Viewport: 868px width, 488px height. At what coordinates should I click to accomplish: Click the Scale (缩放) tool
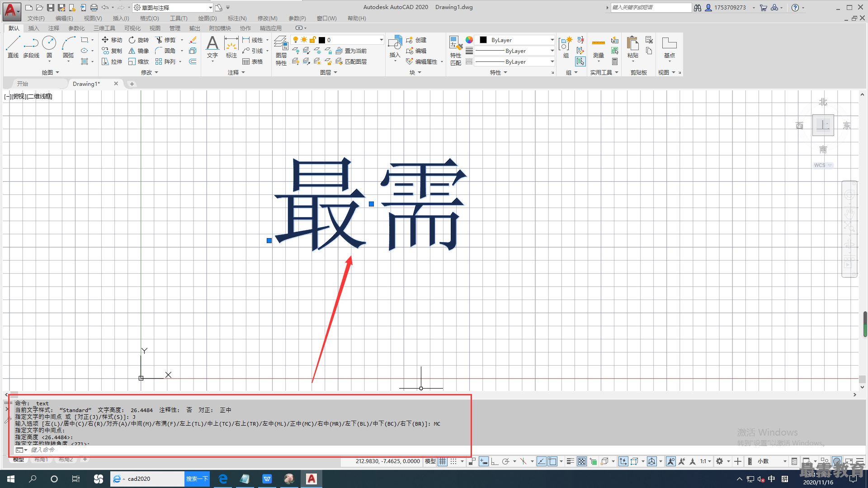click(x=138, y=61)
